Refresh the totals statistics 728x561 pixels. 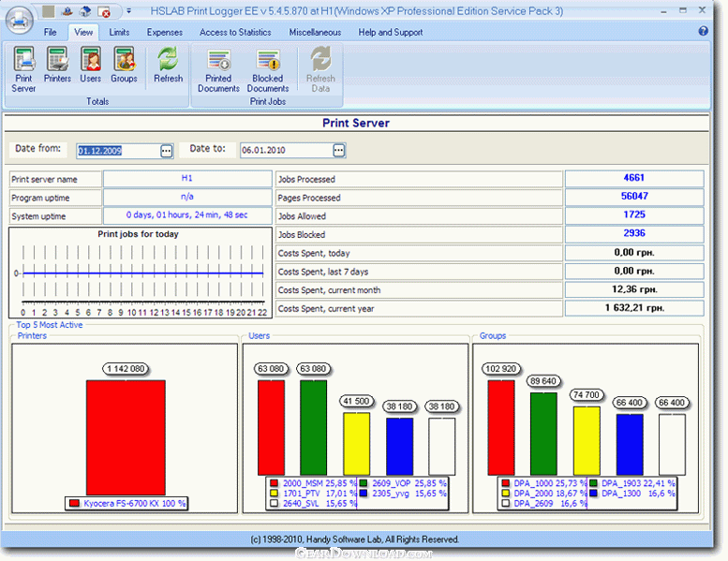[169, 66]
